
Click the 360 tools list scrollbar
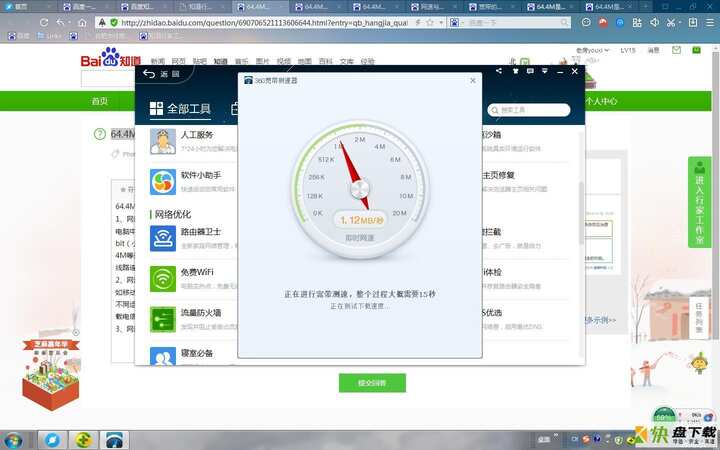581,213
